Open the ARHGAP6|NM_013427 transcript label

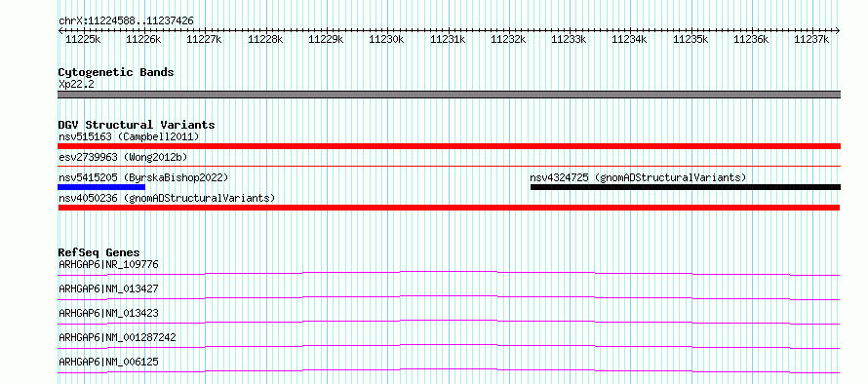tap(108, 288)
